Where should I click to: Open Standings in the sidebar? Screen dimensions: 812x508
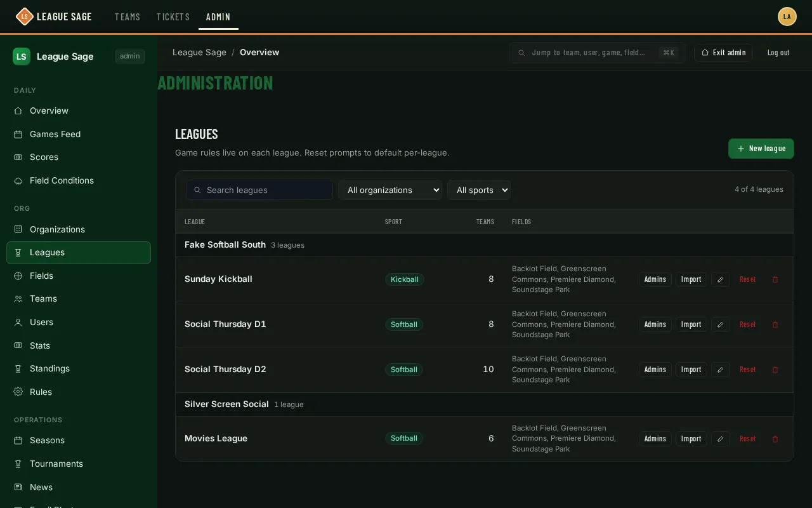(x=79, y=368)
